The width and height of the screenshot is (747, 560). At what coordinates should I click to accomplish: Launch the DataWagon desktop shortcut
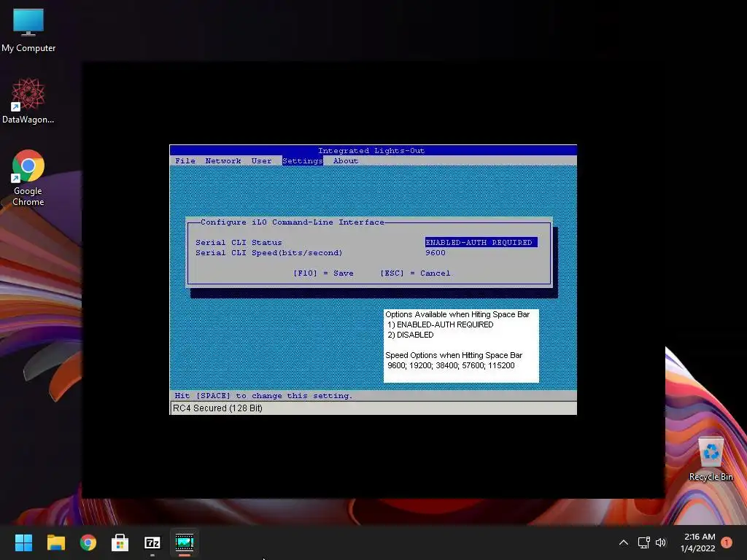[28, 101]
